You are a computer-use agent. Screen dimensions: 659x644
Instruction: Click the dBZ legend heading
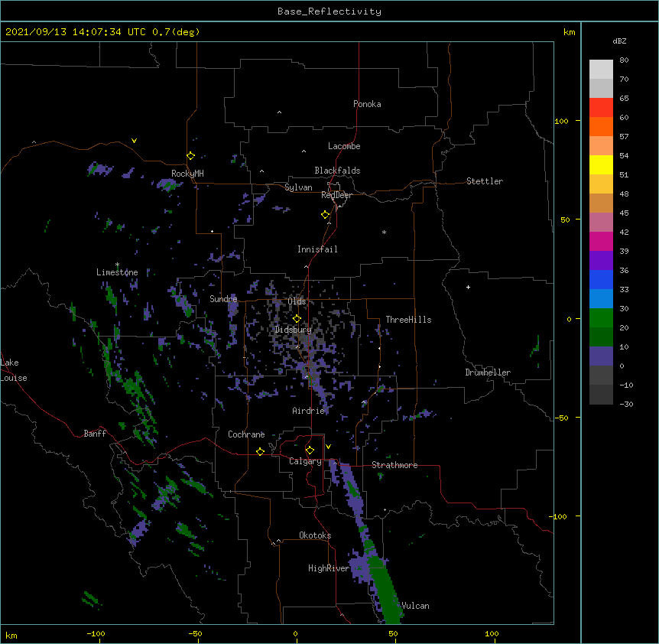[x=619, y=41]
